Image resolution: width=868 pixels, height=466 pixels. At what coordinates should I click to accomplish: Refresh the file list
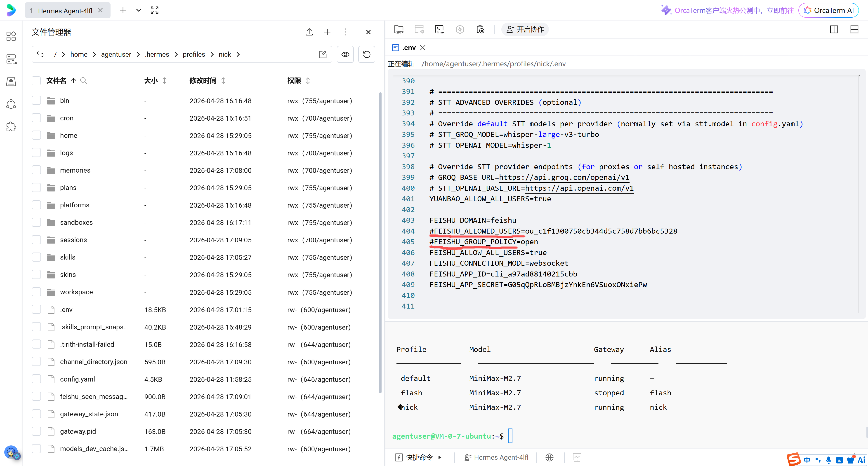367,54
